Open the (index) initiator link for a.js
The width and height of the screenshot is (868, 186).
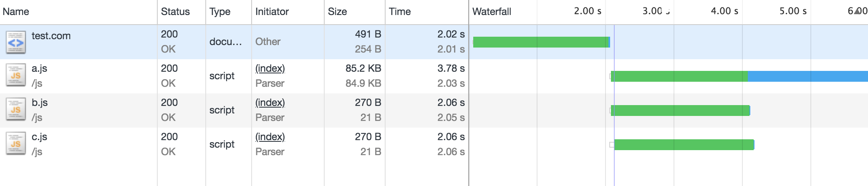click(x=270, y=68)
